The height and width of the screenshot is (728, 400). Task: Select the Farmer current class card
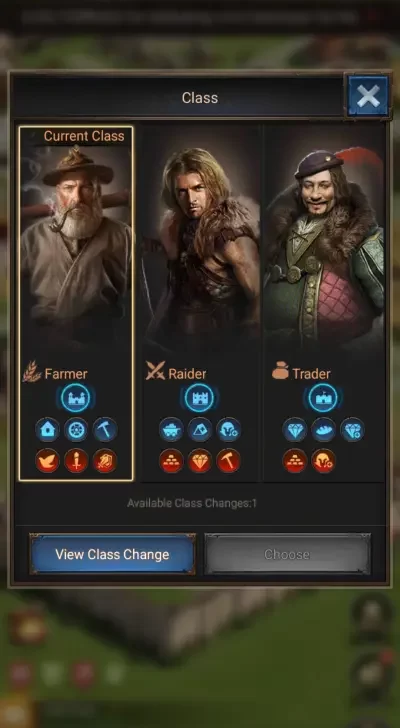(76, 303)
